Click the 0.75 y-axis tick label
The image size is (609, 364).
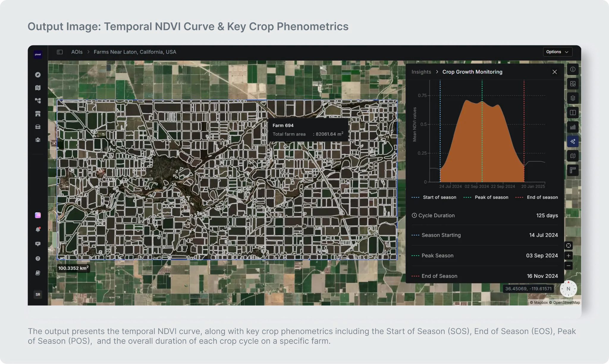click(422, 95)
